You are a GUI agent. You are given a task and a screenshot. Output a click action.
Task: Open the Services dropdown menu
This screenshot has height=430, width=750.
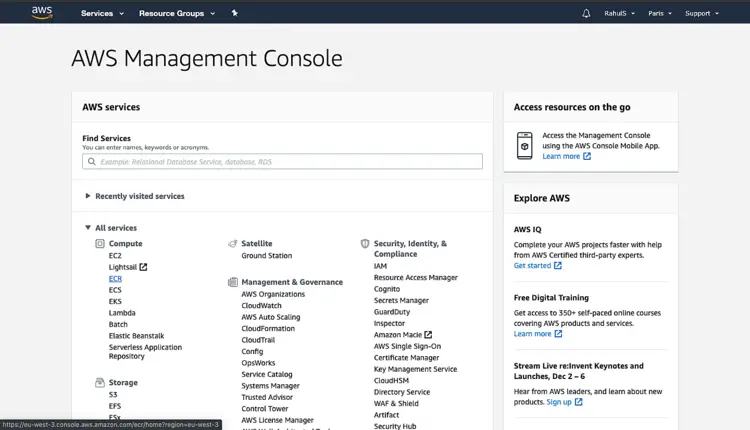point(102,13)
